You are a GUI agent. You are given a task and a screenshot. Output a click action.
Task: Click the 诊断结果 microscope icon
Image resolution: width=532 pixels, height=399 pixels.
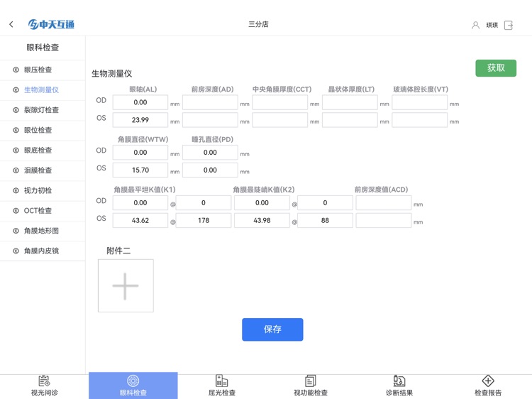399,381
